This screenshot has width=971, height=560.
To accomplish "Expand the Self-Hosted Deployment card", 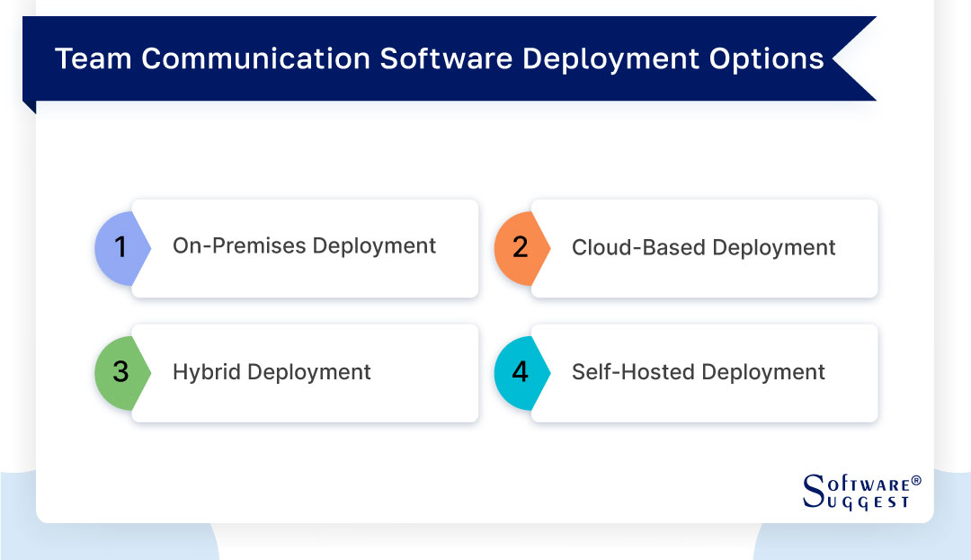I will (703, 373).
